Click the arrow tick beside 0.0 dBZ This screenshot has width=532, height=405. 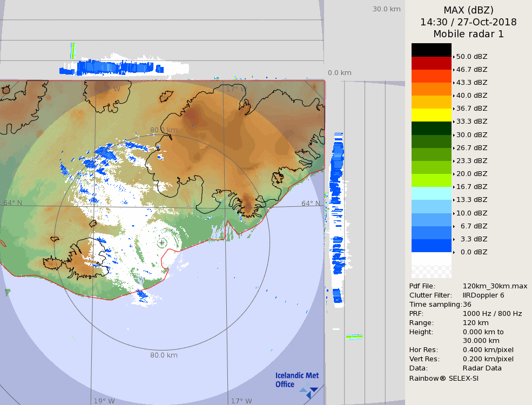pos(454,252)
